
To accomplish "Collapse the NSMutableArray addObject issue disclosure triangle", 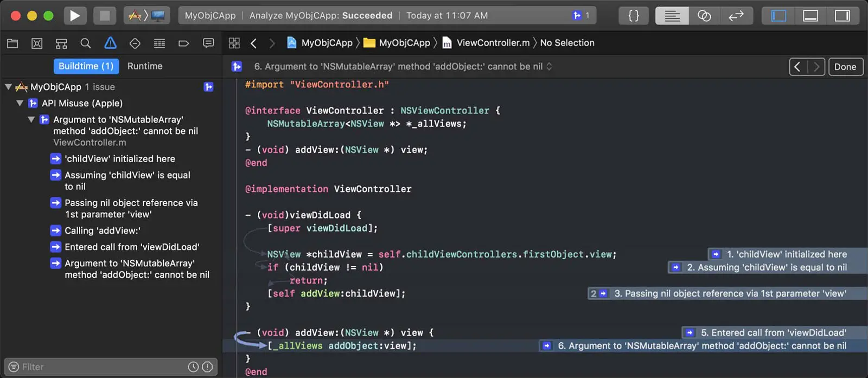I will point(31,119).
